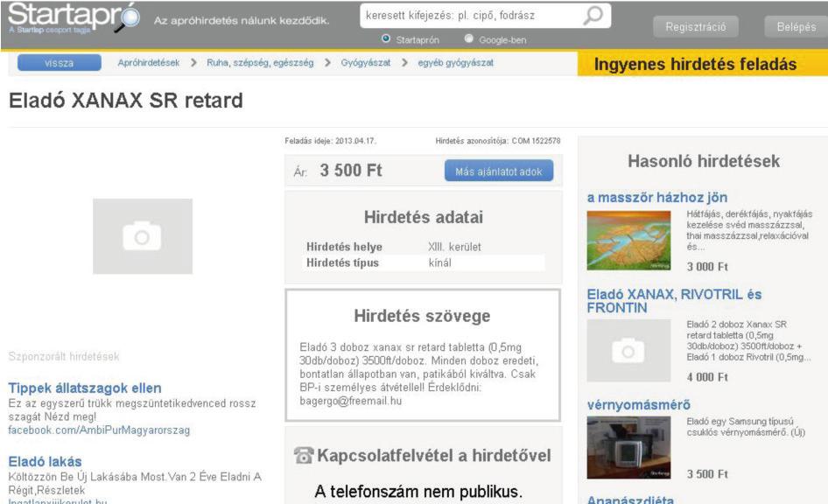
Task: Click the telephone icon beside Kapcsolatfelvétel
Action: [x=304, y=455]
